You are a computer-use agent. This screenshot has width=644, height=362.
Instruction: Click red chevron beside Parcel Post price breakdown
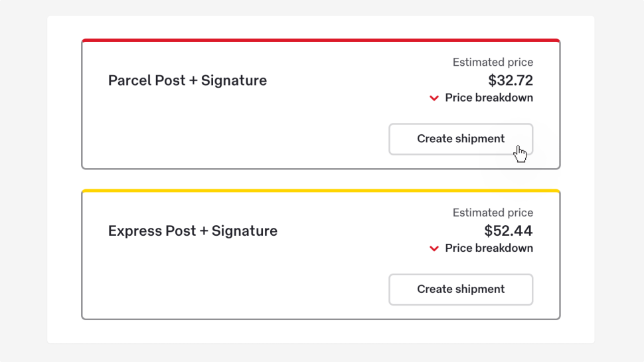(x=434, y=98)
